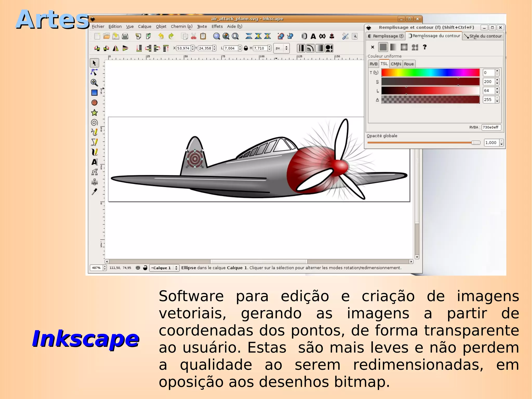This screenshot has height=399, width=532.
Task: Select the No paint X button
Action: pos(373,47)
